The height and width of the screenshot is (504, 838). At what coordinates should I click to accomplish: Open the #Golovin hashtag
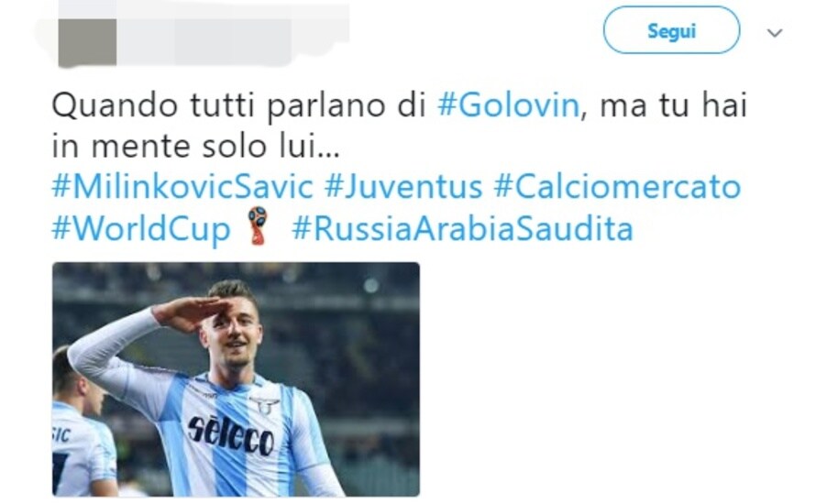click(508, 105)
